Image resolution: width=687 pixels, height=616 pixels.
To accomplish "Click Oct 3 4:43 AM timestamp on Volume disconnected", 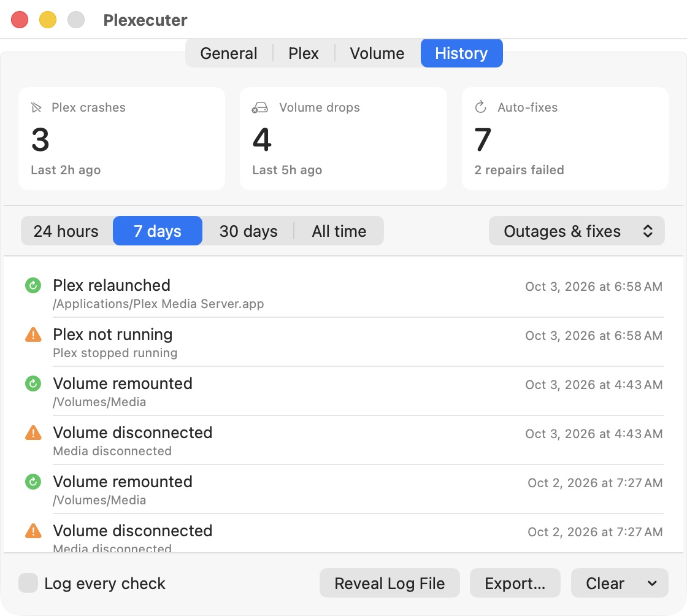I will [x=594, y=434].
